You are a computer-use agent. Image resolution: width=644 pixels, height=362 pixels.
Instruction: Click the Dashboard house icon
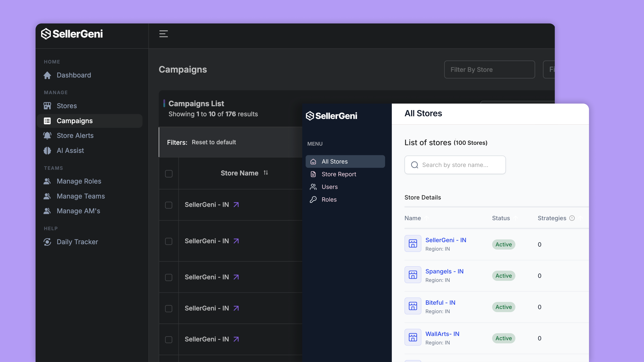tap(47, 75)
